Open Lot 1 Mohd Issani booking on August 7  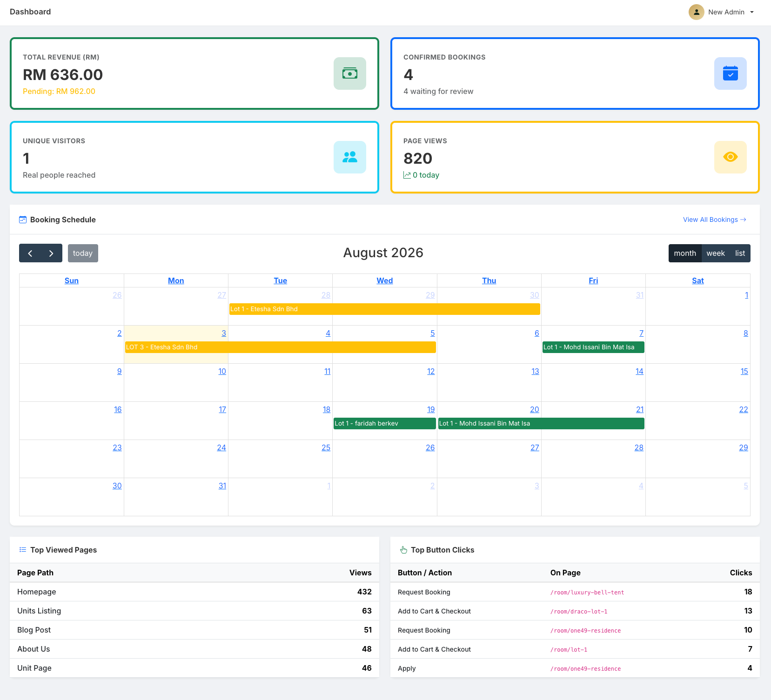click(x=593, y=347)
